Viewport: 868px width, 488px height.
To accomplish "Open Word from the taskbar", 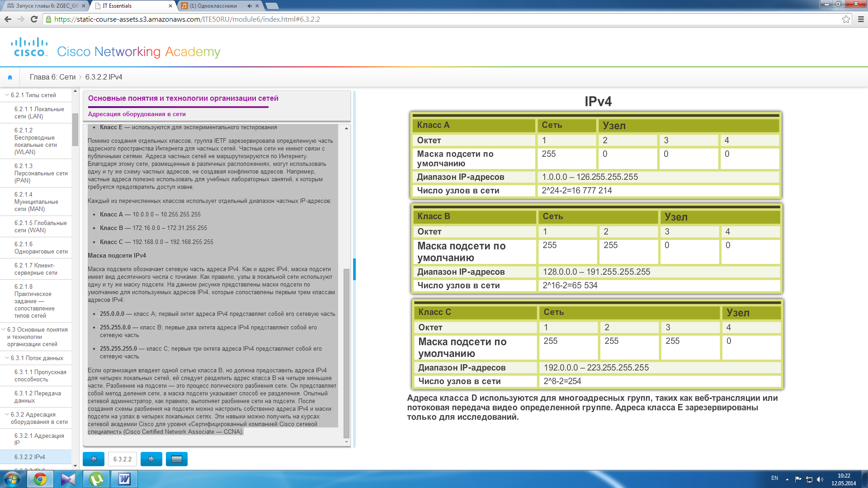I will [x=124, y=479].
